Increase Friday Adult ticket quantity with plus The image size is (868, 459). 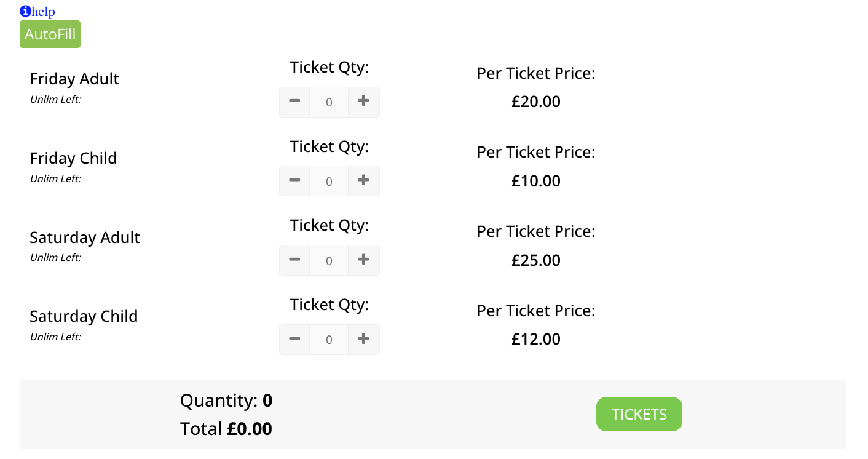click(x=363, y=102)
